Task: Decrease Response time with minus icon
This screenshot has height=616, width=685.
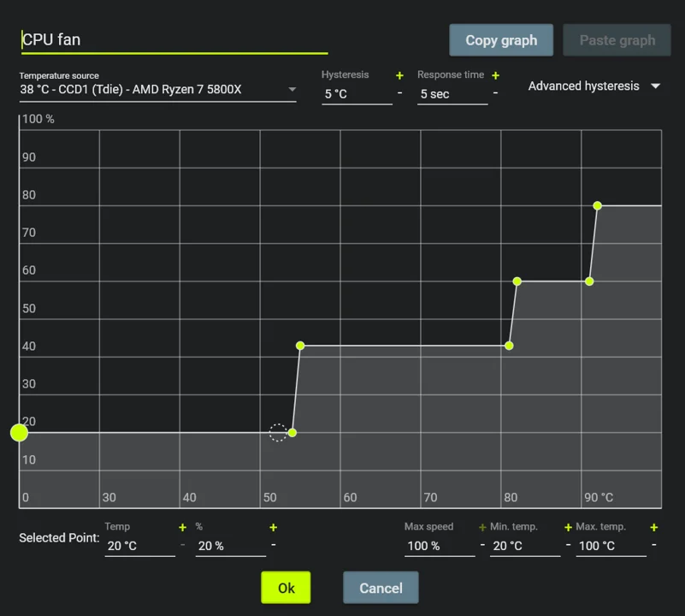Action: [x=495, y=92]
